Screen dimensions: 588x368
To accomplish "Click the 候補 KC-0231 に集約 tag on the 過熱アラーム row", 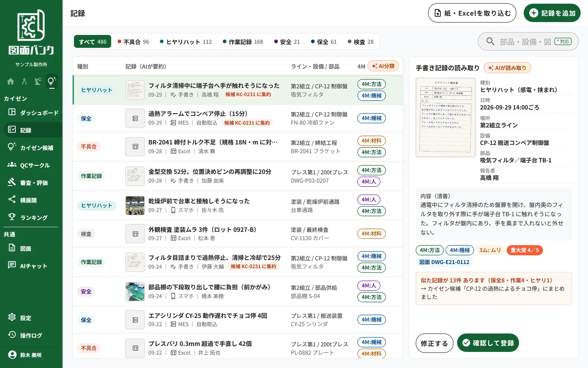I will coord(247,123).
